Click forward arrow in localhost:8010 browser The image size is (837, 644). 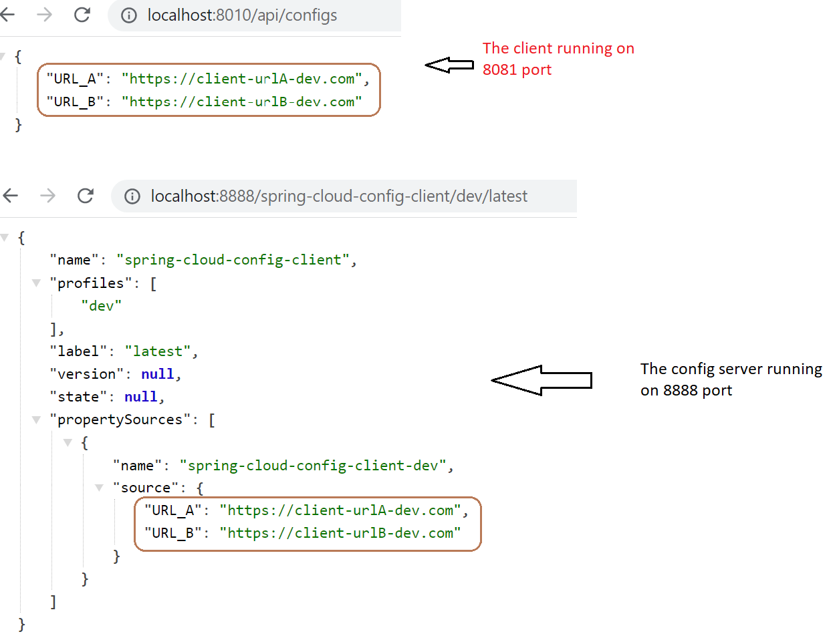44,15
